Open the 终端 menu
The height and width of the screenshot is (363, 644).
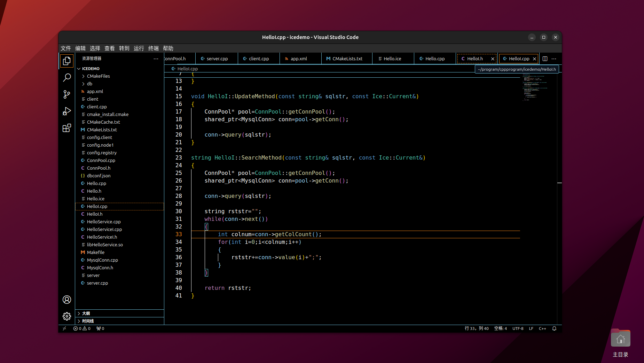tap(154, 48)
